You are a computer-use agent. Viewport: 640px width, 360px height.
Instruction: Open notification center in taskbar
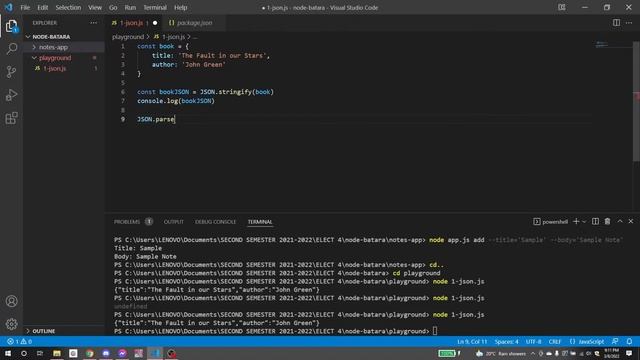click(629, 353)
